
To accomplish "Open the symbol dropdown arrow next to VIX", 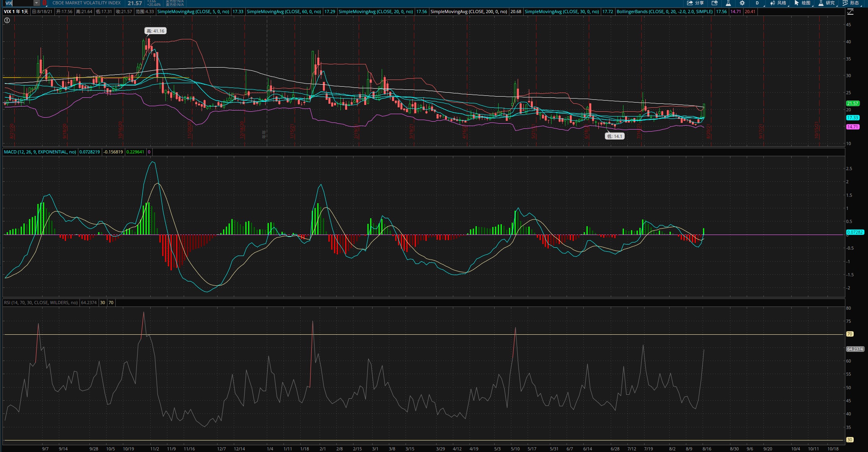I will (x=37, y=3).
